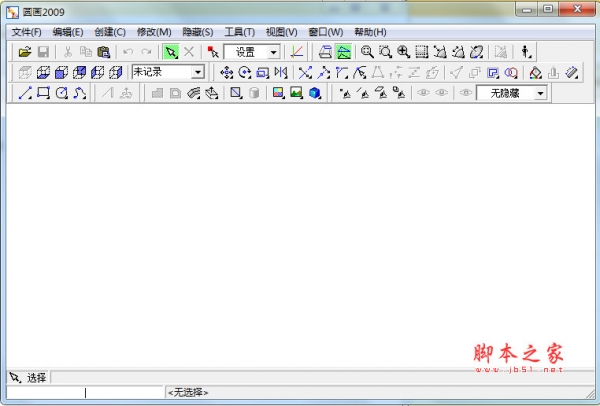Click the paint bucket fill icon
The image size is (600, 406).
coord(535,72)
